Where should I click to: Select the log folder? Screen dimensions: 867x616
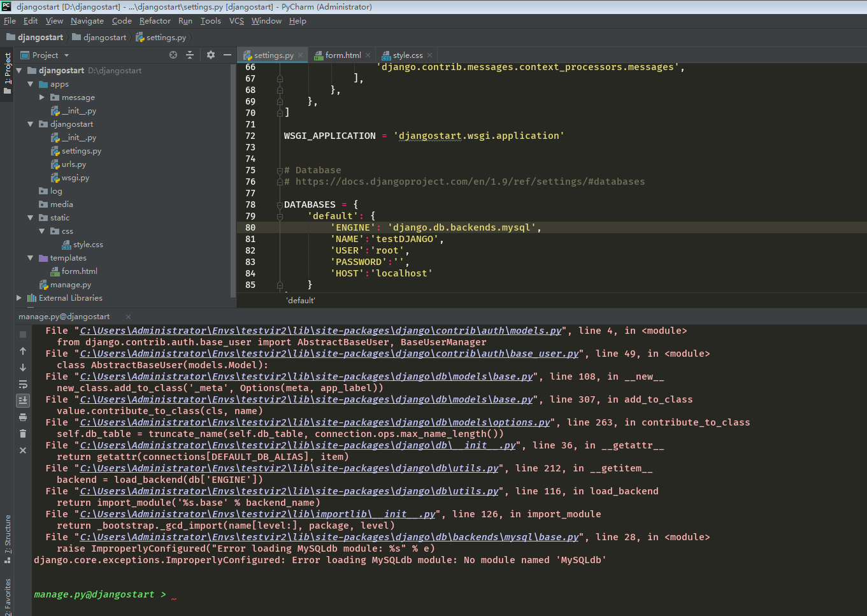tap(56, 191)
